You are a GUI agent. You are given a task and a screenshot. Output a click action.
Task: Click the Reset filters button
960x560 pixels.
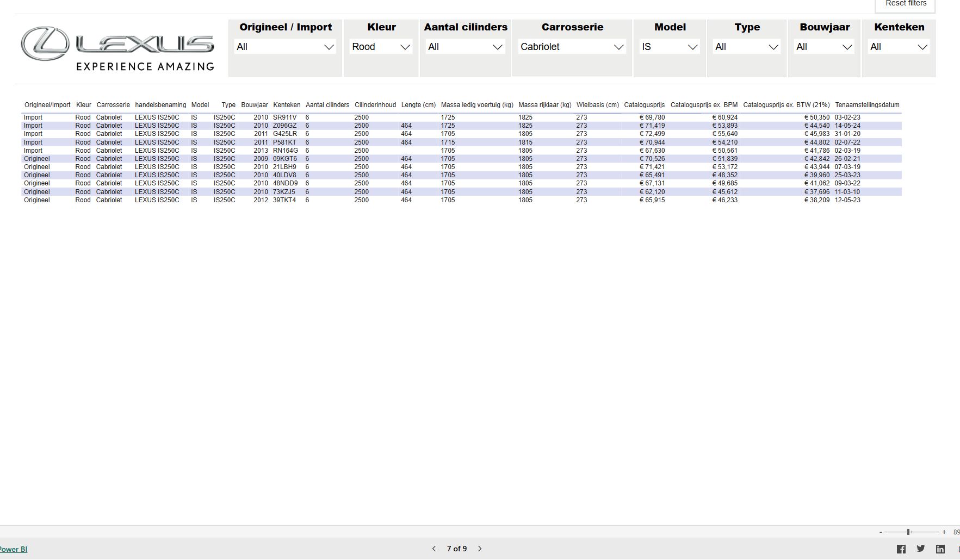click(x=906, y=4)
